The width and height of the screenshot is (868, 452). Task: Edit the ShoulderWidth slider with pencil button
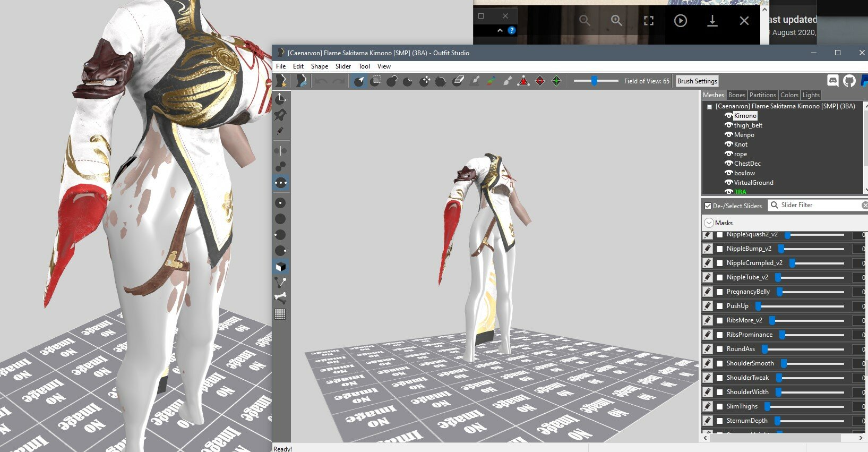pos(708,392)
